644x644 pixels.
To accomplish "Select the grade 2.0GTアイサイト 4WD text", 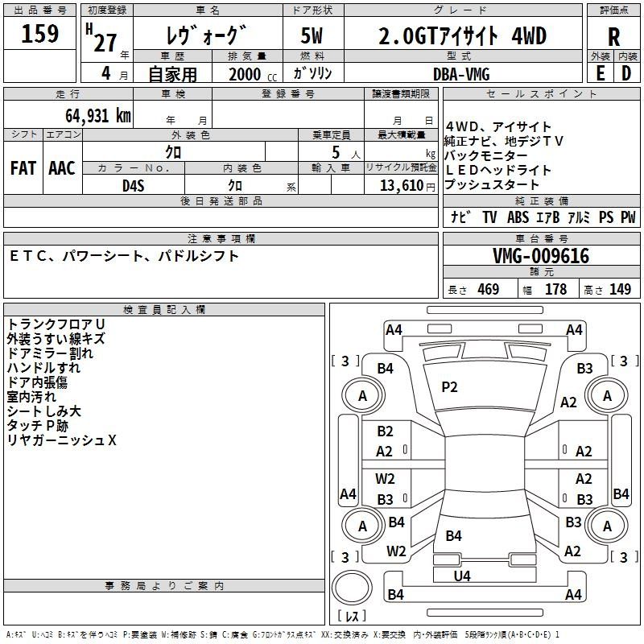I will [x=462, y=36].
